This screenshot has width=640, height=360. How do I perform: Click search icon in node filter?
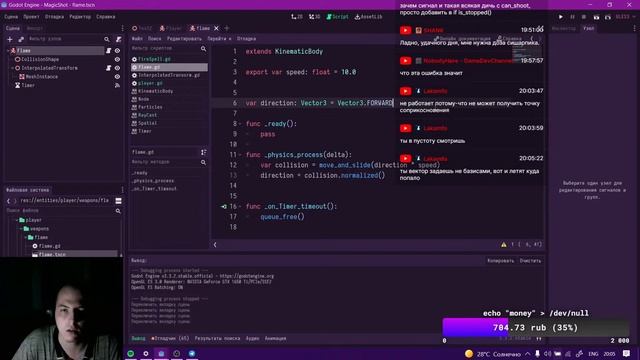(x=107, y=39)
